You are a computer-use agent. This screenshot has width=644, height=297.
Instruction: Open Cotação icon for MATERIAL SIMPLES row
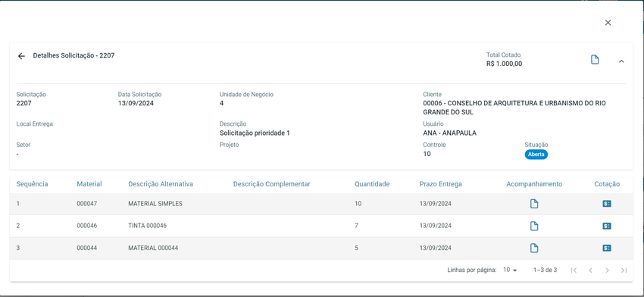point(607,204)
